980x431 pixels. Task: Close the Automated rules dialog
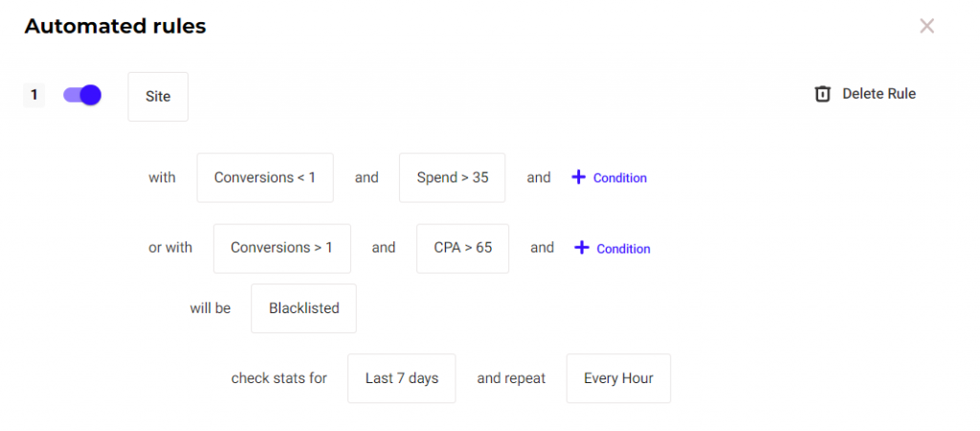coord(926,26)
